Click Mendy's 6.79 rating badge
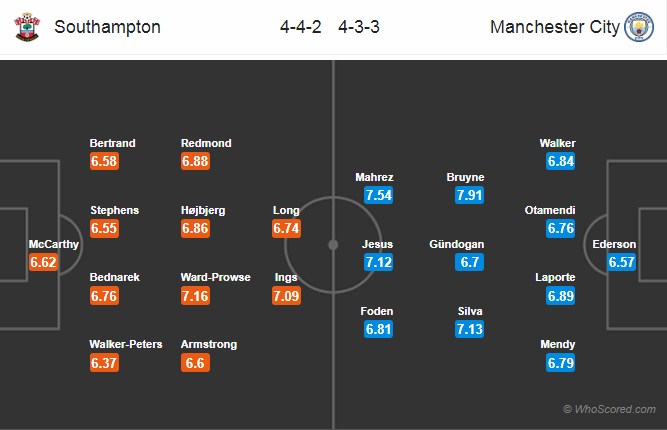The height and width of the screenshot is (430, 667). tap(561, 363)
